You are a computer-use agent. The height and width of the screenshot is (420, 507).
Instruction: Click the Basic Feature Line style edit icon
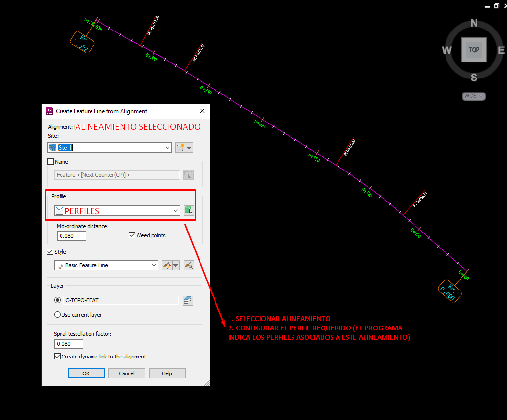(x=167, y=265)
